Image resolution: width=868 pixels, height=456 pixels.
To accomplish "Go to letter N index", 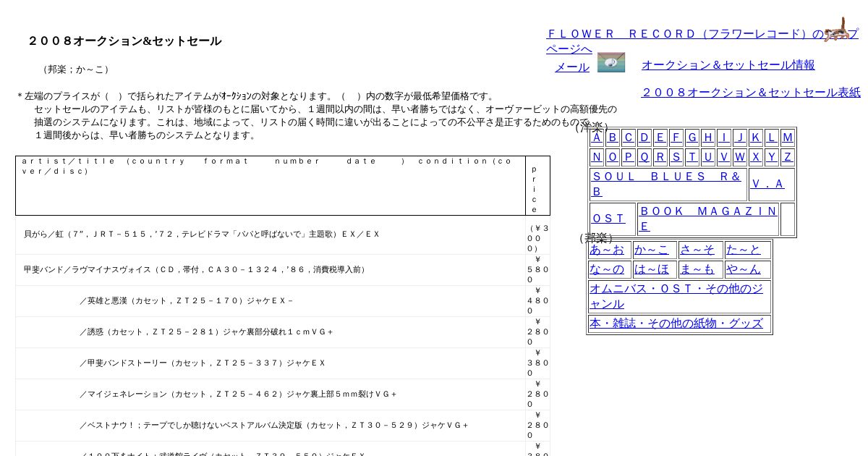I will (x=597, y=157).
